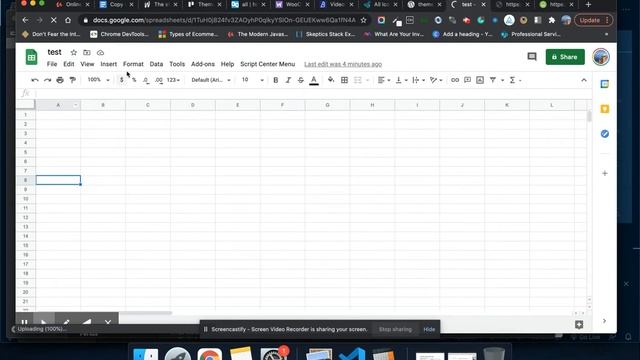This screenshot has width=640, height=360.
Task: Move document using folder icon
Action: pos(87,52)
